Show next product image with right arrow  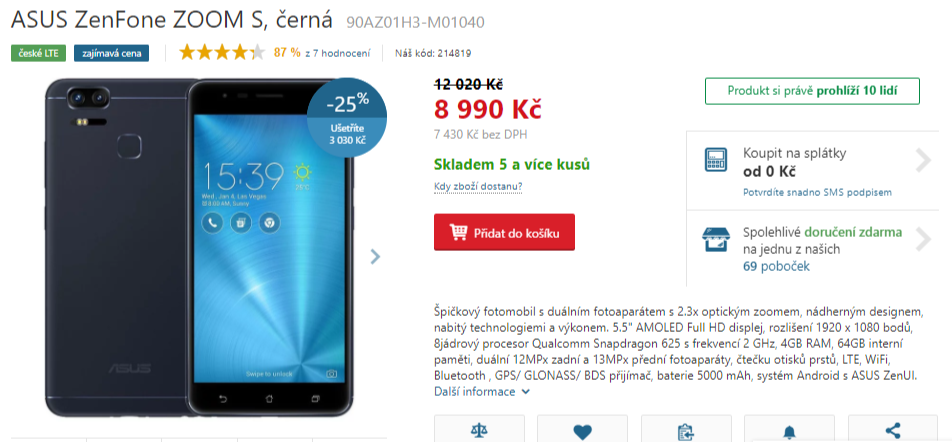tap(375, 257)
